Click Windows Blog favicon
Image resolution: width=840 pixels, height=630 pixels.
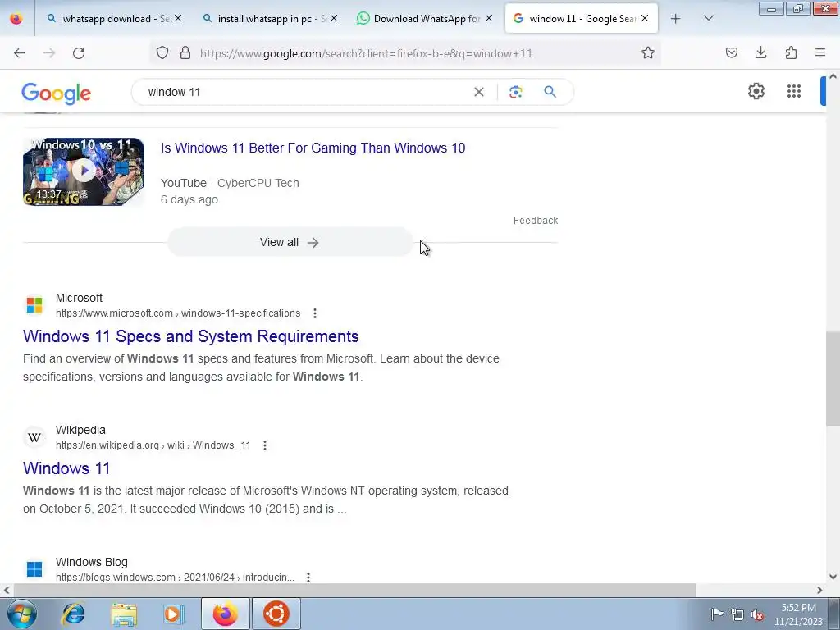pyautogui.click(x=34, y=569)
